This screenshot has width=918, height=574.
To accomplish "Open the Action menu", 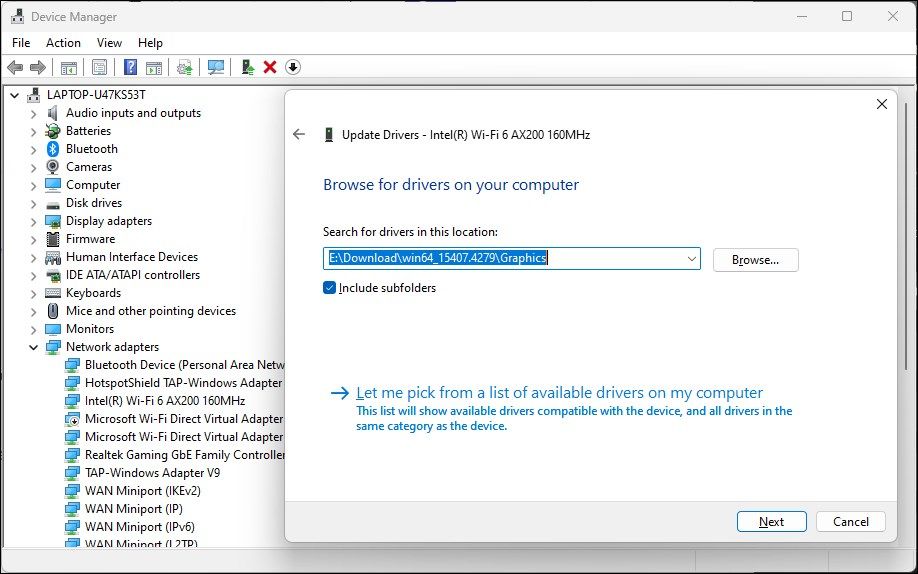I will pyautogui.click(x=63, y=43).
